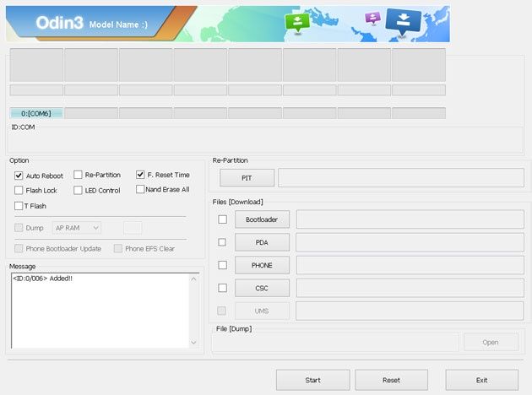
Task: Click the PIT file path field
Action: click(x=401, y=177)
